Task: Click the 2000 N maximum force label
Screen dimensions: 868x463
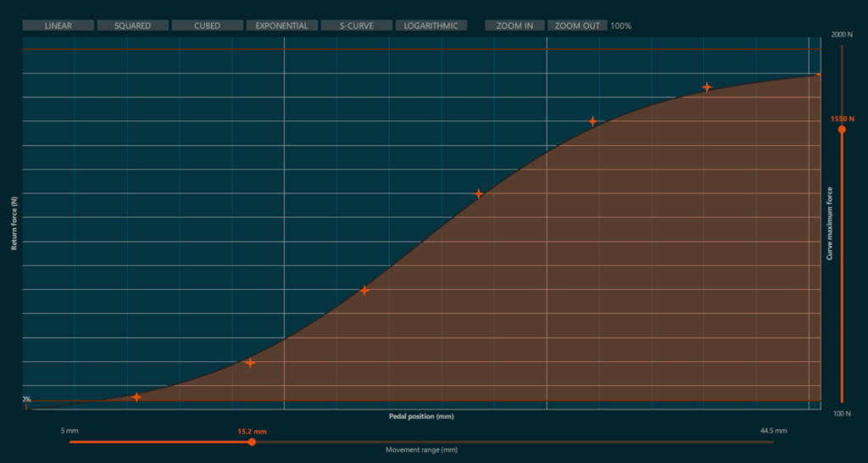Action: [x=841, y=35]
